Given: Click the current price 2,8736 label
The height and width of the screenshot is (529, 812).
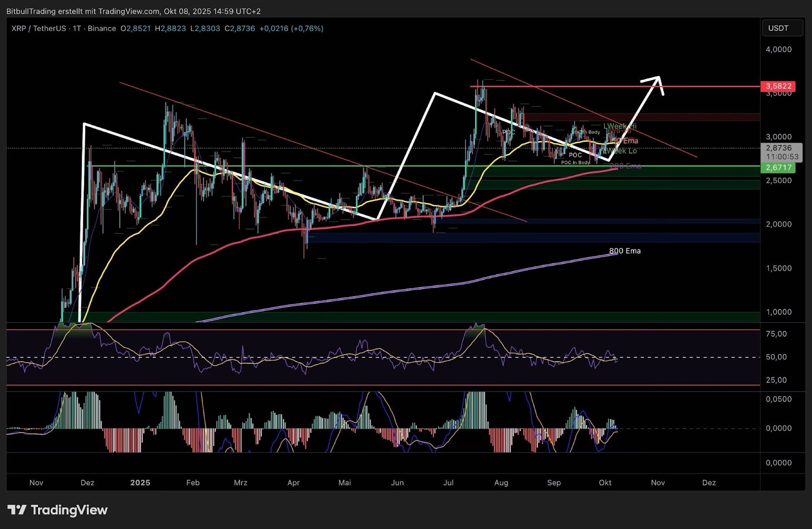Looking at the screenshot, I should 779,148.
